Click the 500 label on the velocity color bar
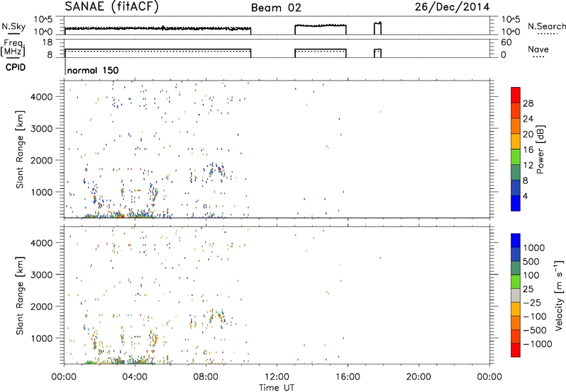Screen dimensions: 566x392 point(533,261)
